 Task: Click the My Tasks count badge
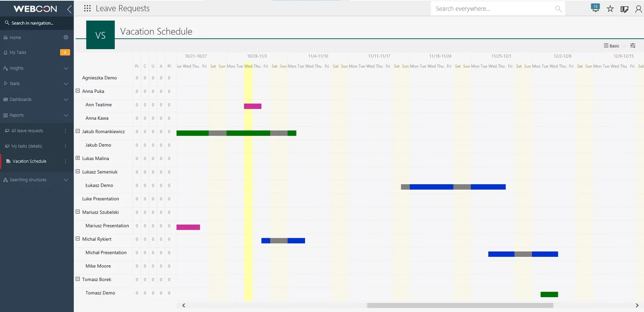click(65, 52)
